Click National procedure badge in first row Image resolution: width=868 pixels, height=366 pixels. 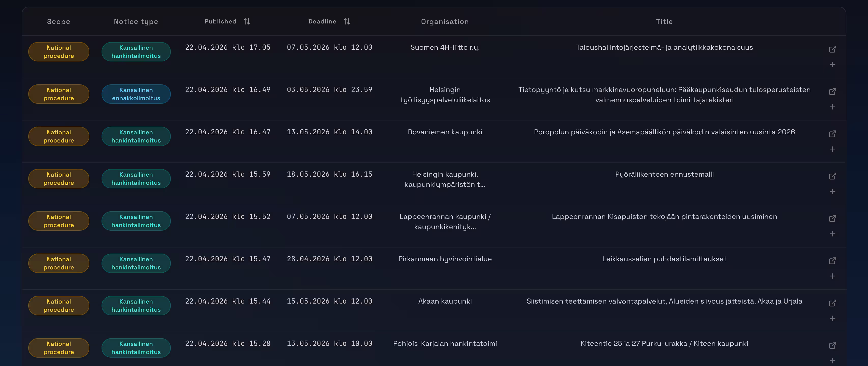(x=59, y=52)
